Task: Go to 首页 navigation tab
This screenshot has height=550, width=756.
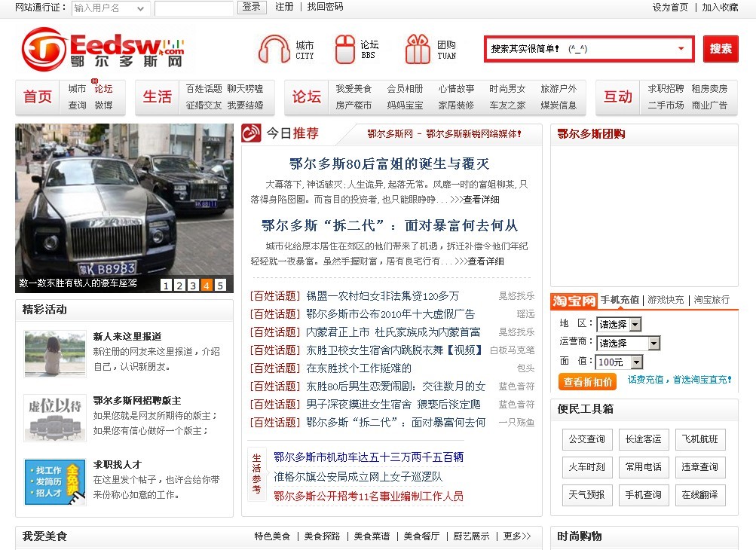Action: [38, 97]
